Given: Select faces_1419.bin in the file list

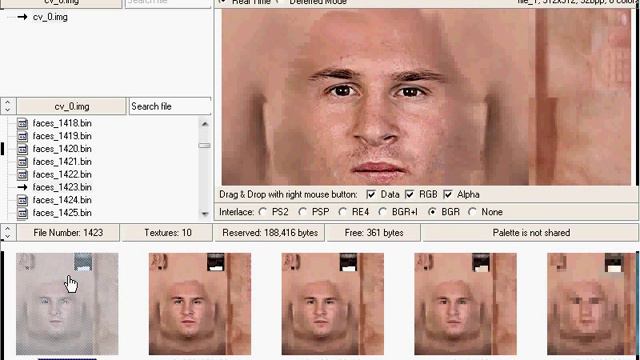Looking at the screenshot, I should (x=62, y=136).
